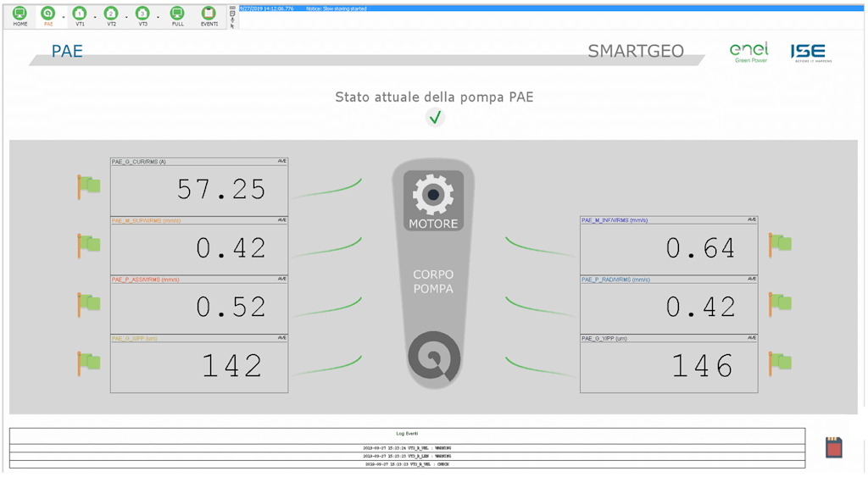This screenshot has height=477, width=868.
Task: Go to the HOME screen icon
Action: 20,14
